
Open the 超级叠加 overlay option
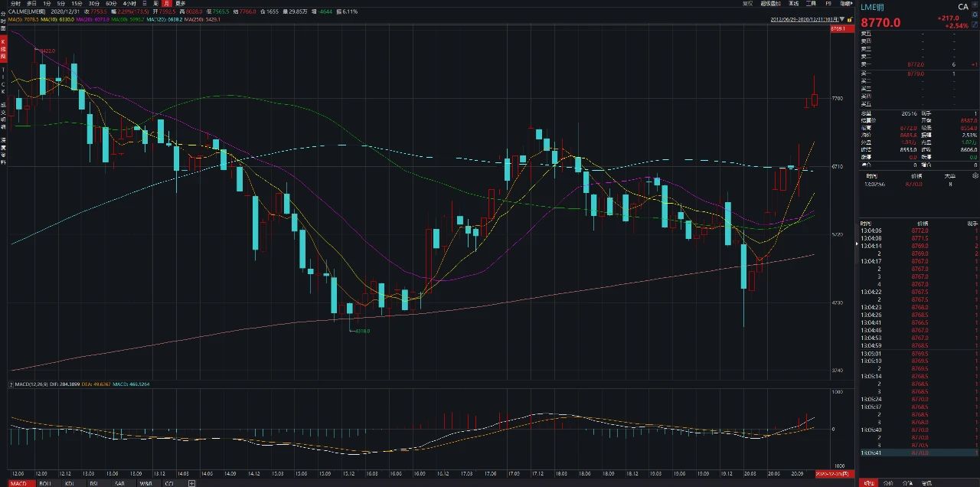[x=770, y=4]
